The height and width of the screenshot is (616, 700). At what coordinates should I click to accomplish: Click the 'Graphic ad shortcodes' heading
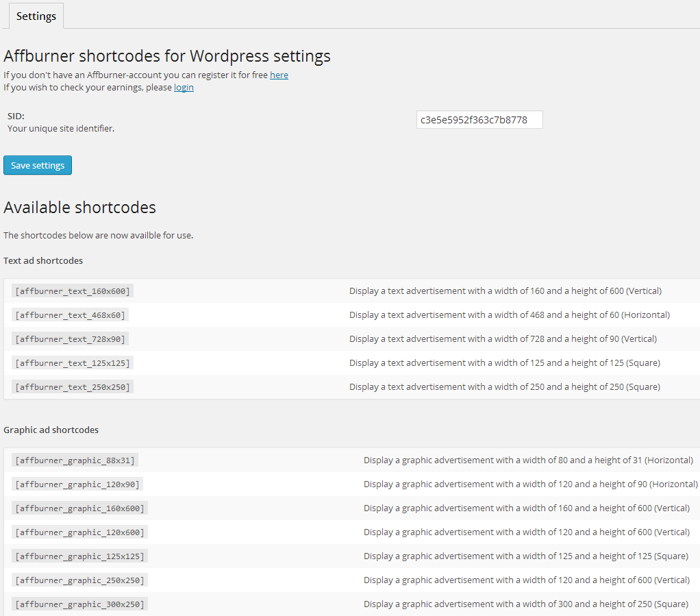51,430
